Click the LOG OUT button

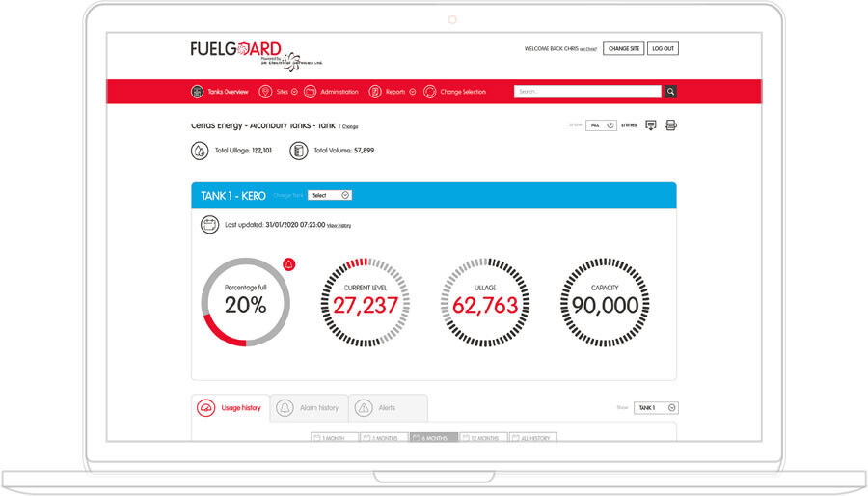click(664, 48)
